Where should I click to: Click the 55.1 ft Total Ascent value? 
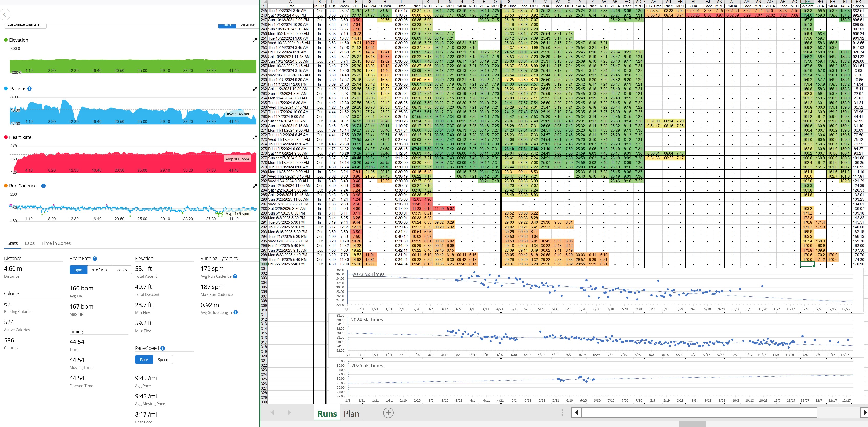144,269
